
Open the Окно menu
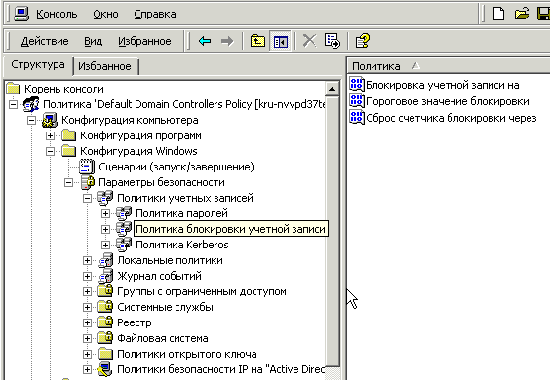[x=106, y=14]
